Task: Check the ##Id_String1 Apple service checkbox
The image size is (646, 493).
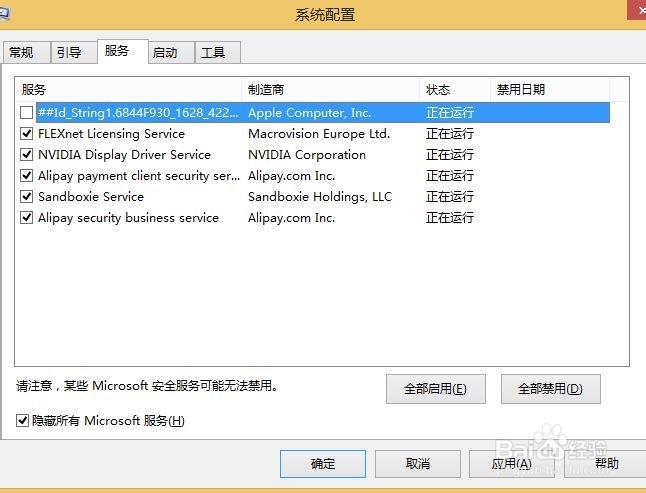Action: coord(26,113)
